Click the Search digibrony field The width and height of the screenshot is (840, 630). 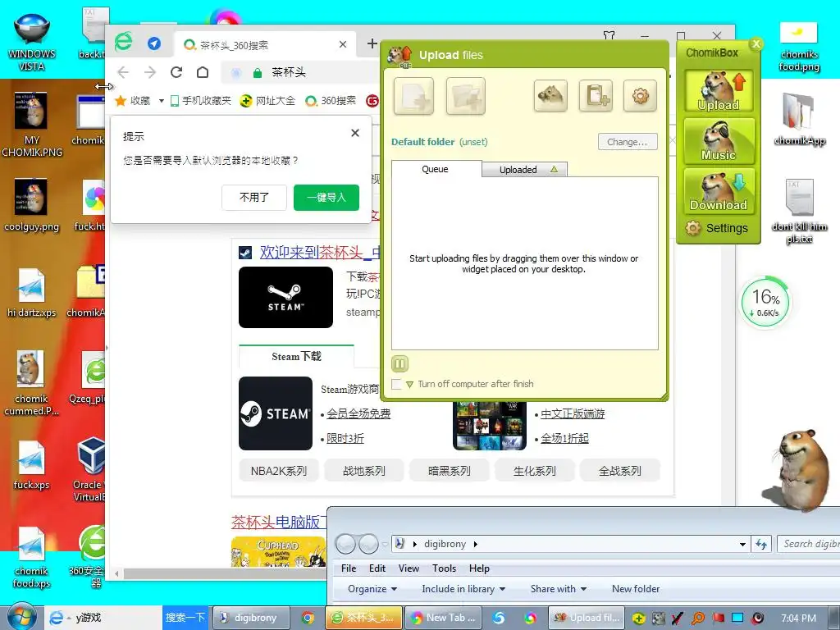809,545
